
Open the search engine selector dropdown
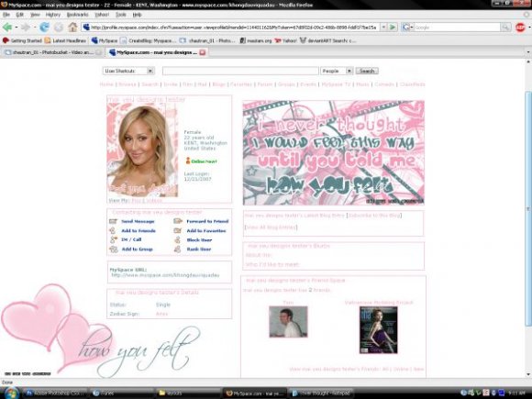click(407, 28)
